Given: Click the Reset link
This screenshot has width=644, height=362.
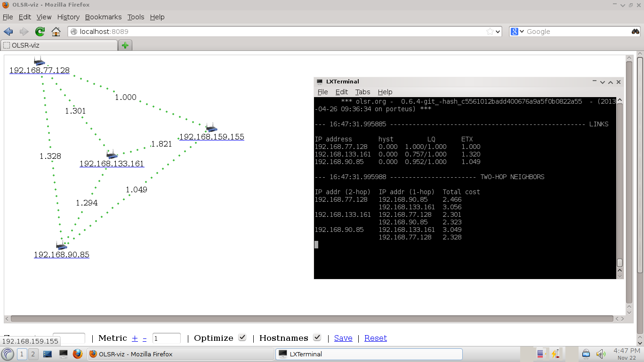Looking at the screenshot, I should tap(376, 338).
